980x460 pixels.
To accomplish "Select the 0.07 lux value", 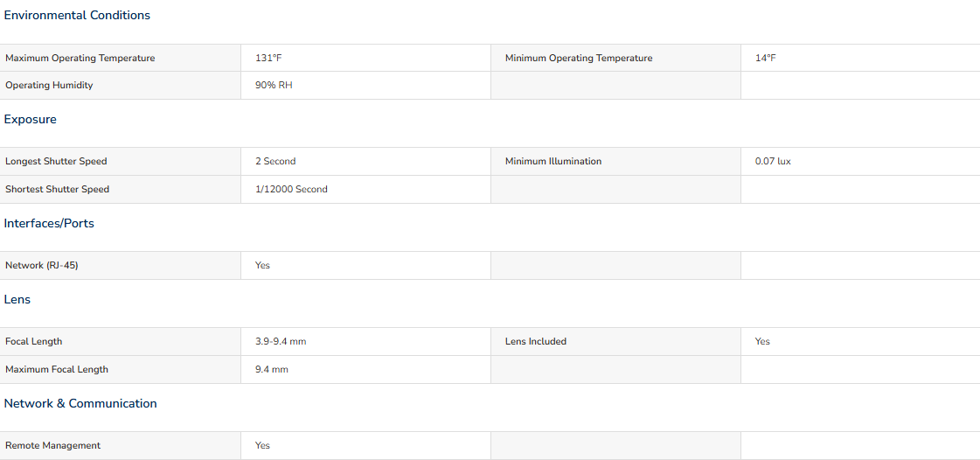I will 773,161.
